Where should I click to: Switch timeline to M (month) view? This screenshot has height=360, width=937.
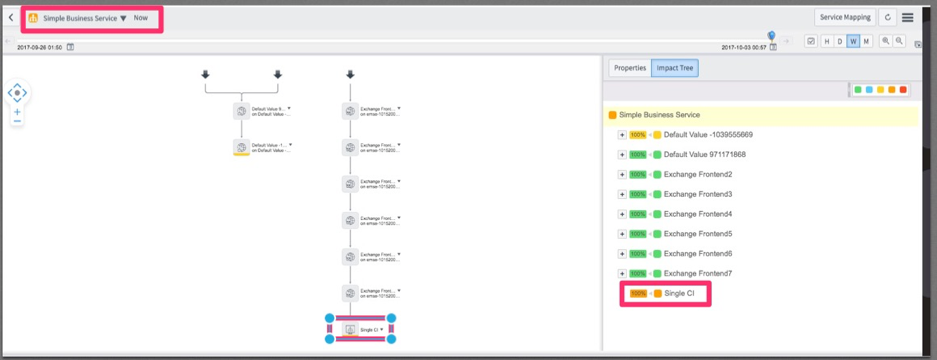click(x=866, y=41)
